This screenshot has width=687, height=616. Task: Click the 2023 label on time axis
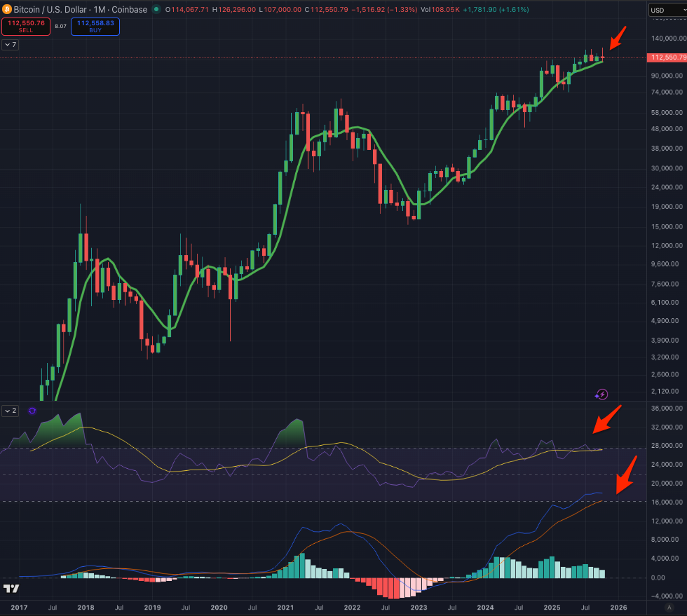click(x=419, y=607)
